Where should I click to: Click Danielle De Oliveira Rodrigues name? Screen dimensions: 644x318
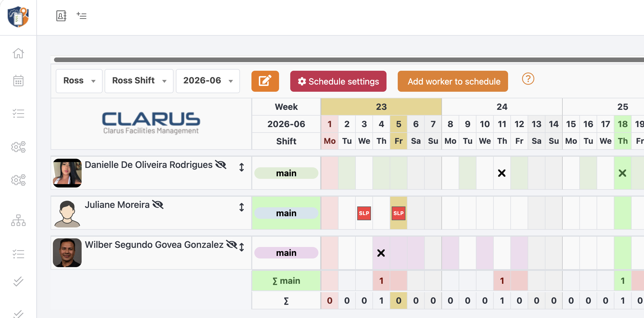point(149,165)
